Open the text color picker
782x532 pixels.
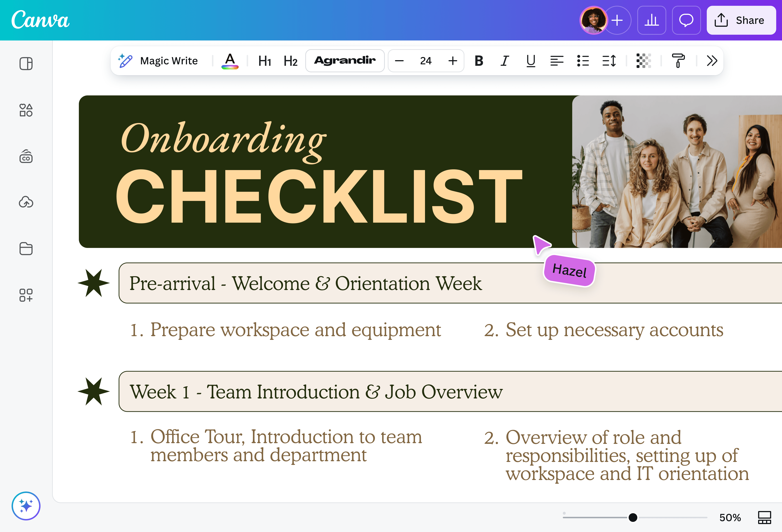click(x=230, y=61)
